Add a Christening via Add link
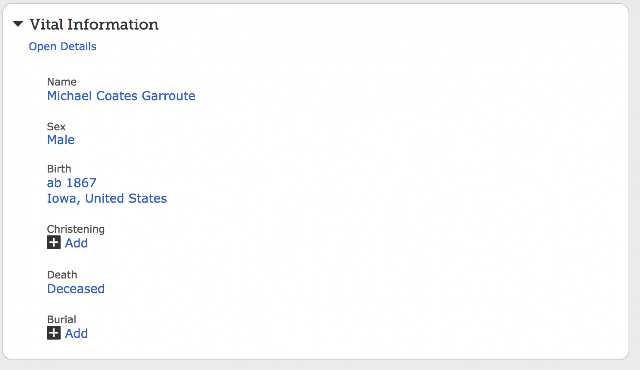This screenshot has height=370, width=640. coord(76,243)
